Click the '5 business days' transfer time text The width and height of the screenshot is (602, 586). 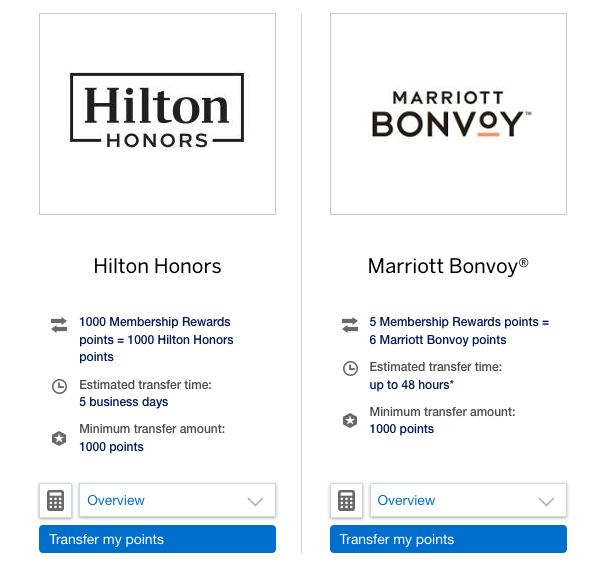124,402
